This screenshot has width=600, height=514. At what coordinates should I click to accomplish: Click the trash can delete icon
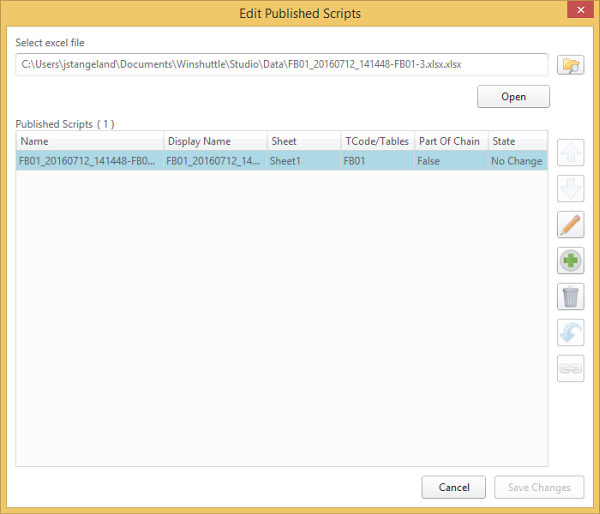pyautogui.click(x=570, y=297)
